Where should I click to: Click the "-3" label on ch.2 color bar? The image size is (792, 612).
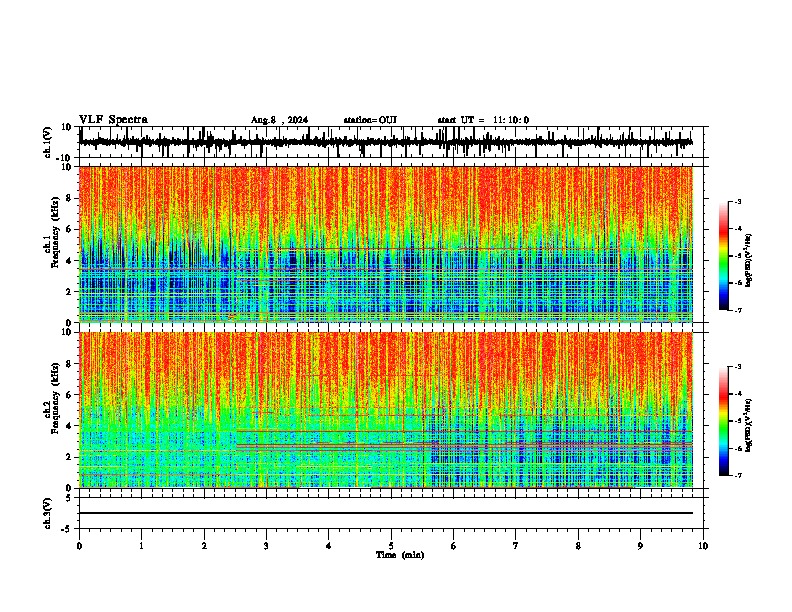coord(738,367)
